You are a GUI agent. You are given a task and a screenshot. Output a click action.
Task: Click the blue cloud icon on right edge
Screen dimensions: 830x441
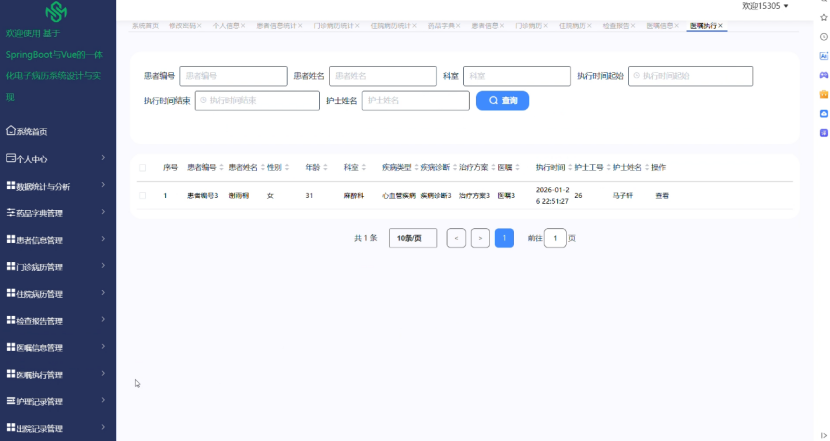[824, 113]
